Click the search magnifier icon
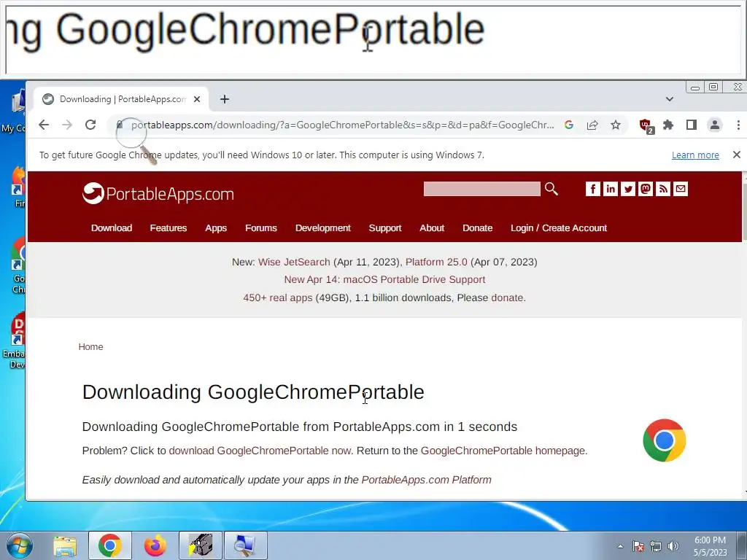Image resolution: width=747 pixels, height=560 pixels. click(x=551, y=189)
